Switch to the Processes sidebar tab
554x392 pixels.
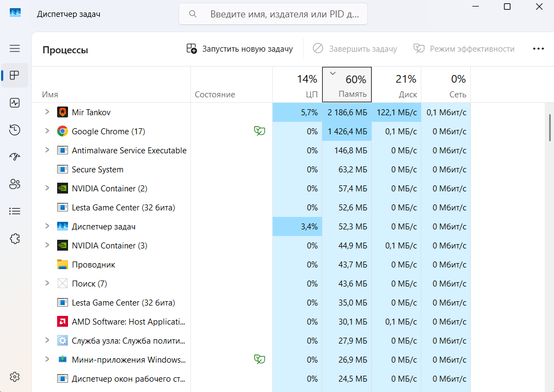pos(15,75)
